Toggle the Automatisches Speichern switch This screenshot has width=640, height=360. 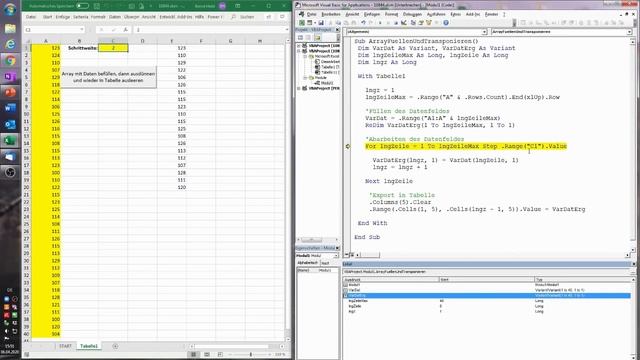[82, 6]
